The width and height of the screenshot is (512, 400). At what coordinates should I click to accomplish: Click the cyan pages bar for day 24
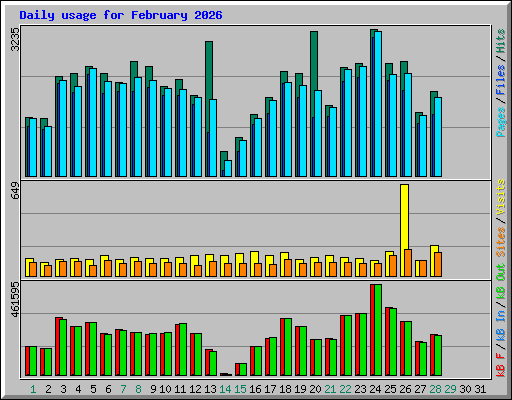pos(378,104)
